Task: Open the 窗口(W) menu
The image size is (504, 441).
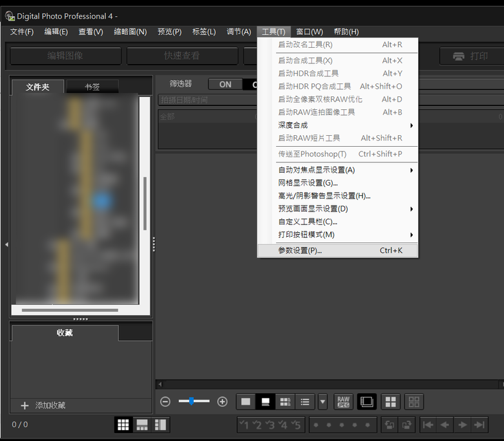Action: (310, 32)
